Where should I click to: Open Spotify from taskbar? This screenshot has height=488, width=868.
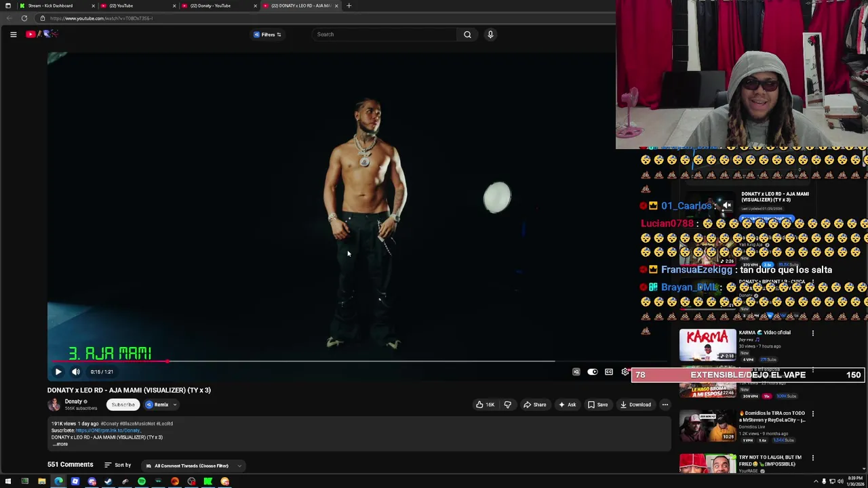click(141, 481)
